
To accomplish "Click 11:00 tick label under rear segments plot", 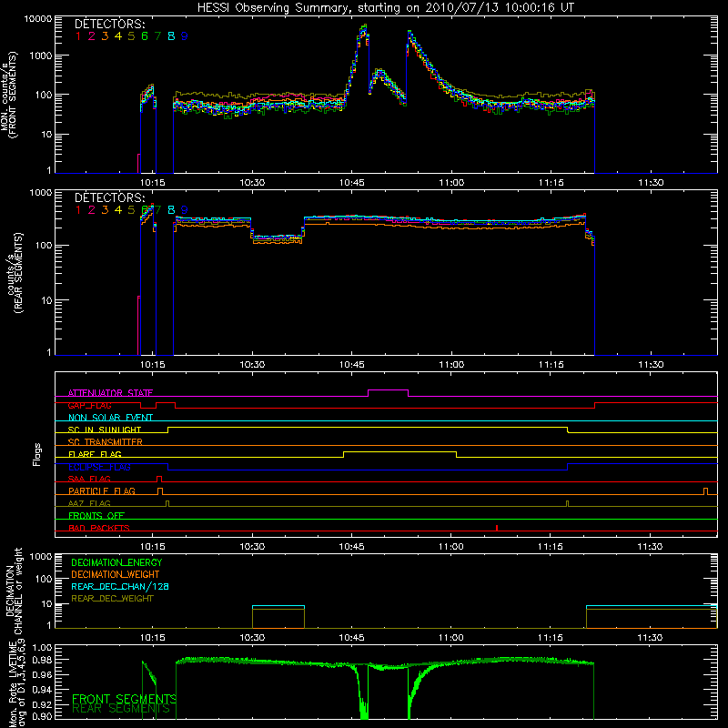I will click(451, 365).
